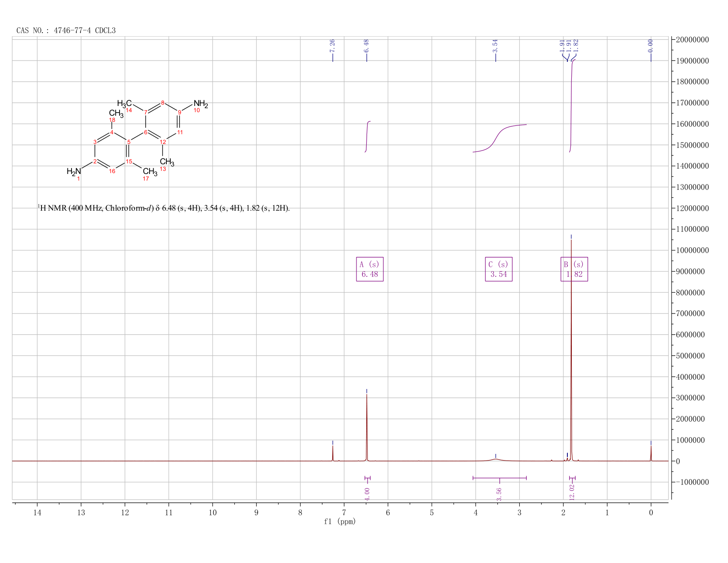Click the 20000000 y-axis tick label
728x563 pixels.
pos(692,40)
